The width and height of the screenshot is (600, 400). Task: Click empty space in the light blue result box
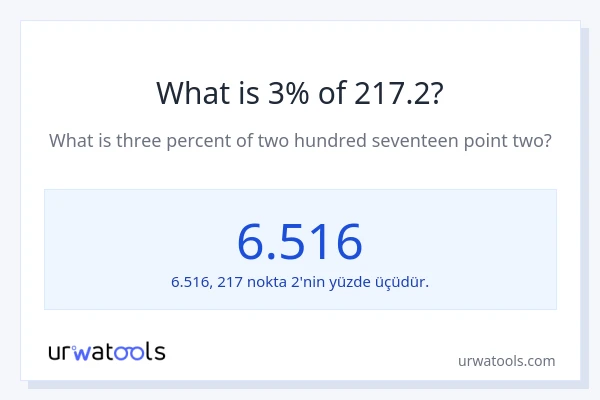pos(110,240)
